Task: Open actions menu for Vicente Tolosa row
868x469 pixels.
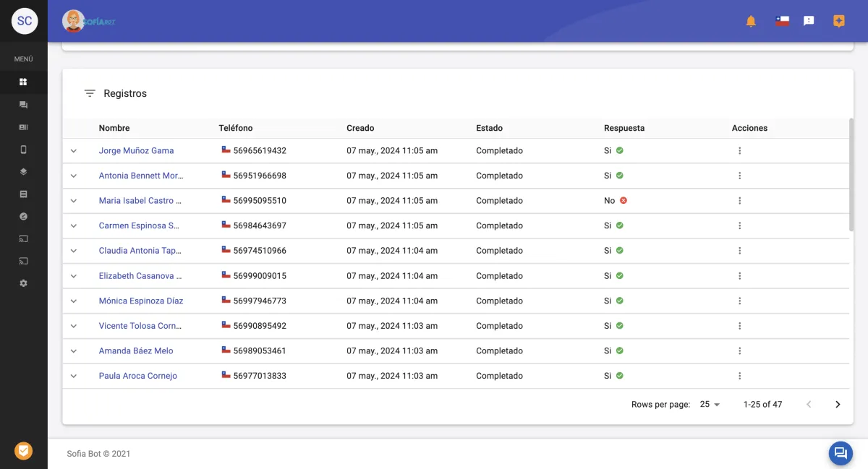Action: [x=739, y=326]
